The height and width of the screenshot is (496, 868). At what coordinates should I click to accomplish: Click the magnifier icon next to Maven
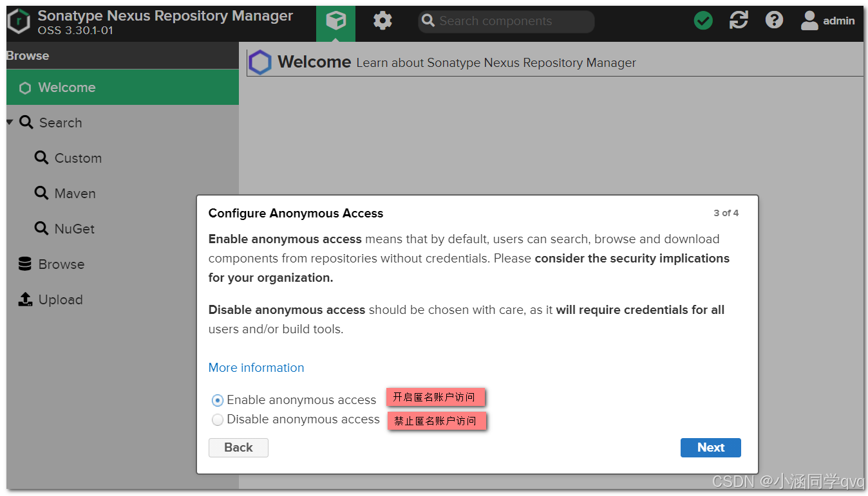point(41,193)
